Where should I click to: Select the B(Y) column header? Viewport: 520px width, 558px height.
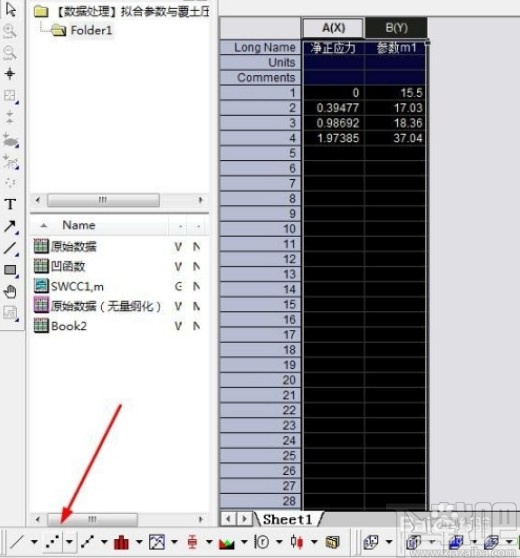coord(396,28)
